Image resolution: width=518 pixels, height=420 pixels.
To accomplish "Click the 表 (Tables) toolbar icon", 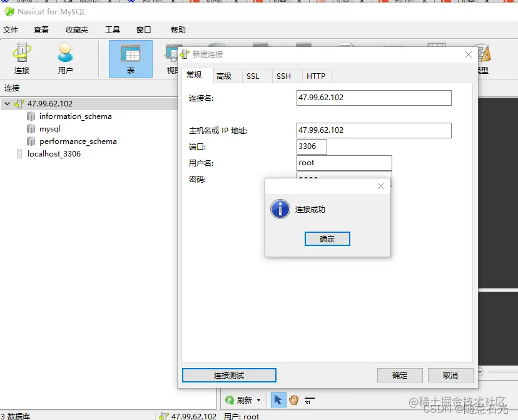I will coord(129,58).
